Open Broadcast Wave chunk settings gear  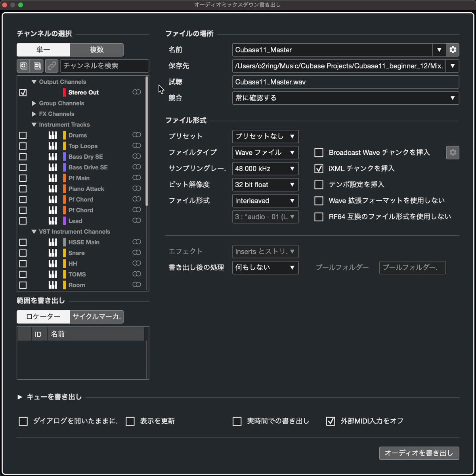tap(453, 152)
